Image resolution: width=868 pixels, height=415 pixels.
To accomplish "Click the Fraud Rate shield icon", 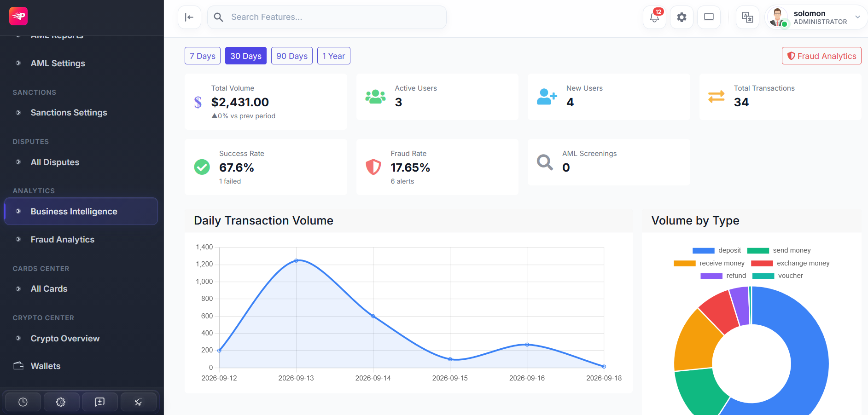I will coord(373,167).
